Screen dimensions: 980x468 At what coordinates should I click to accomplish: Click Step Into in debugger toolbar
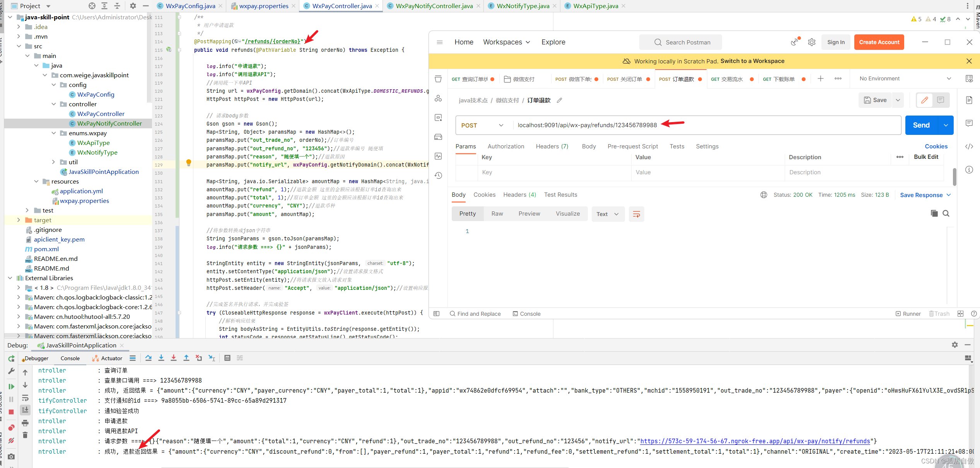click(161, 358)
